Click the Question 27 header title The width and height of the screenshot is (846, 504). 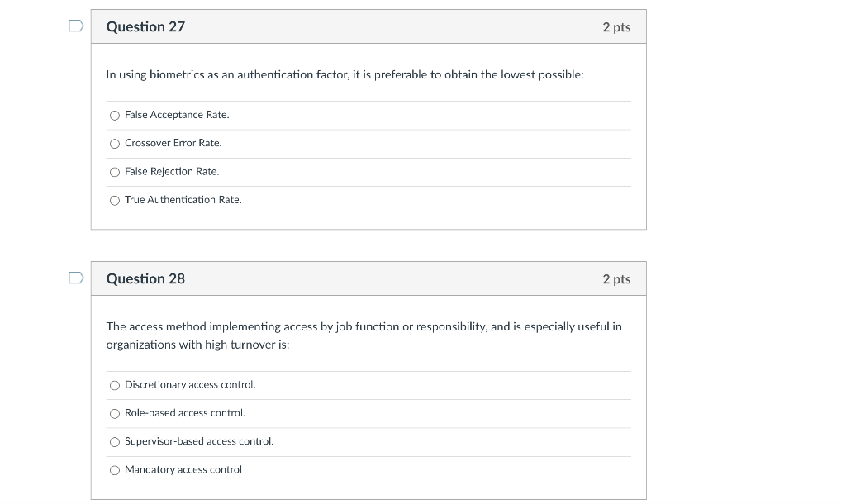coord(145,26)
